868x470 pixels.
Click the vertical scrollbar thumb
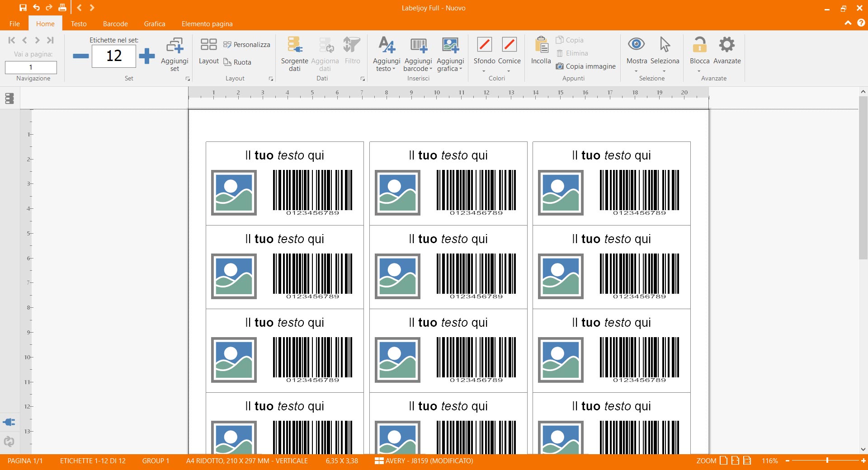tap(863, 178)
